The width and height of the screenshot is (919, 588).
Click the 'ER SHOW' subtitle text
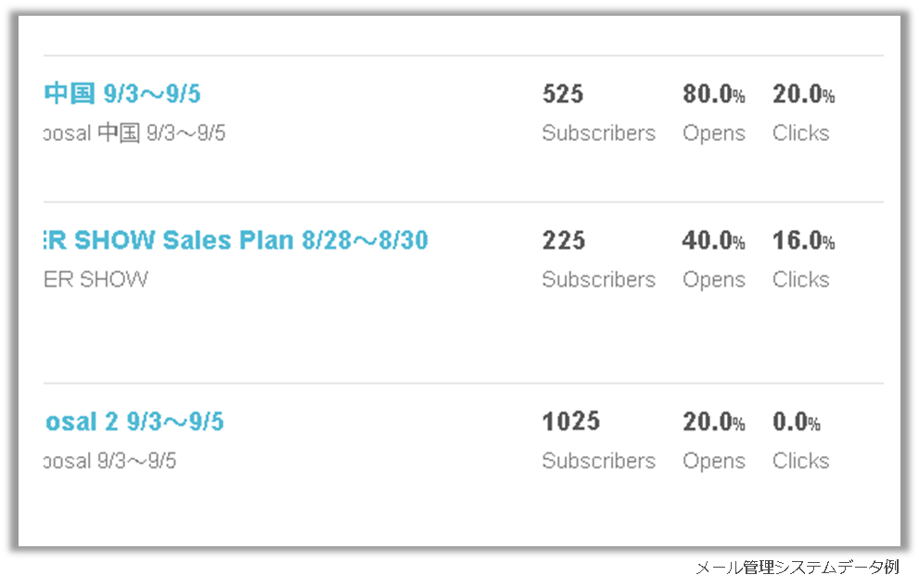coord(96,280)
